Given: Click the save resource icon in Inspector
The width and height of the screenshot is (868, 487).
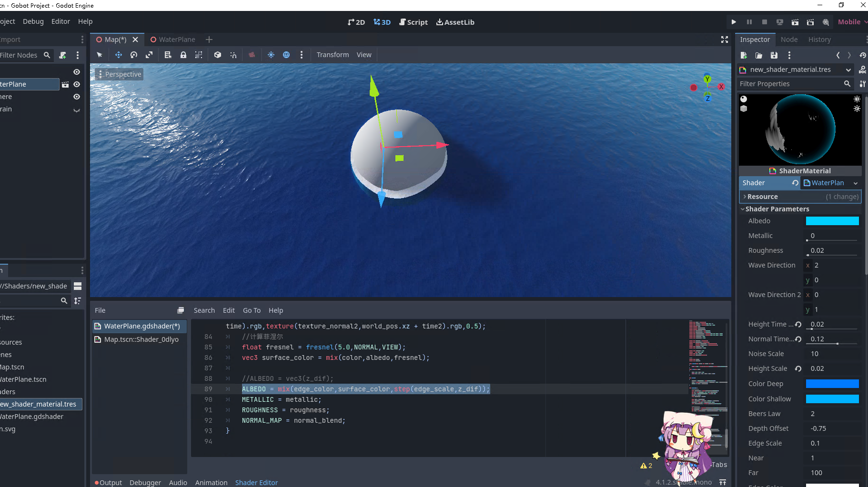Looking at the screenshot, I should pos(774,55).
